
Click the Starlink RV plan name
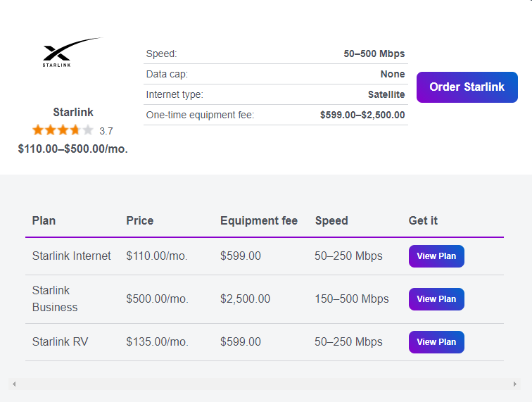tap(60, 341)
